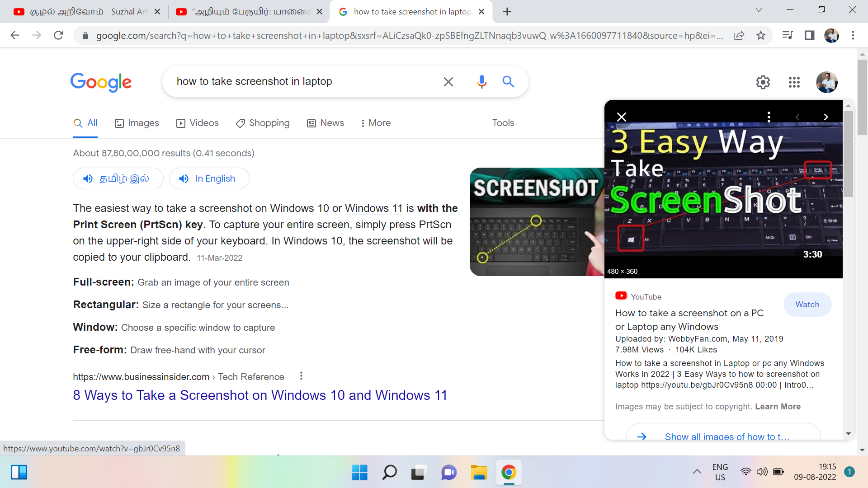Open three-dot options in image preview

click(769, 117)
